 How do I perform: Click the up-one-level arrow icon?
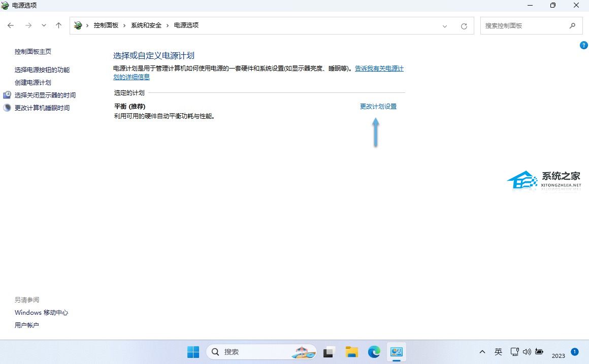click(x=58, y=25)
